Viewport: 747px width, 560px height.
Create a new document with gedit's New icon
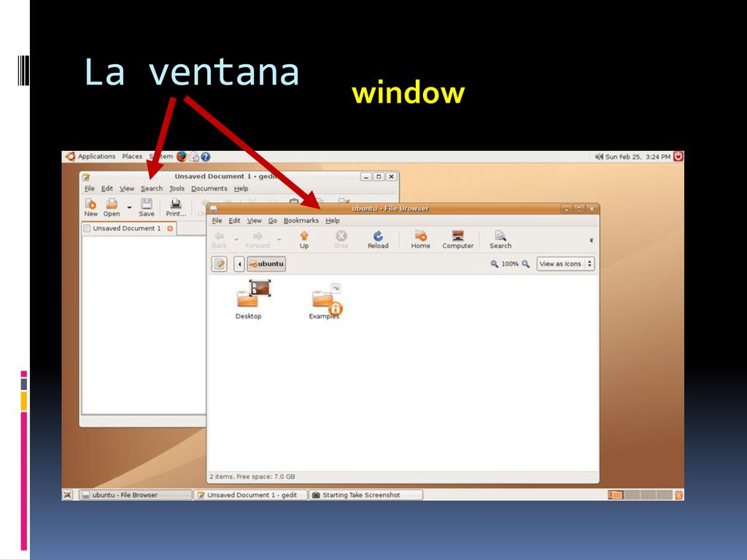[x=90, y=208]
